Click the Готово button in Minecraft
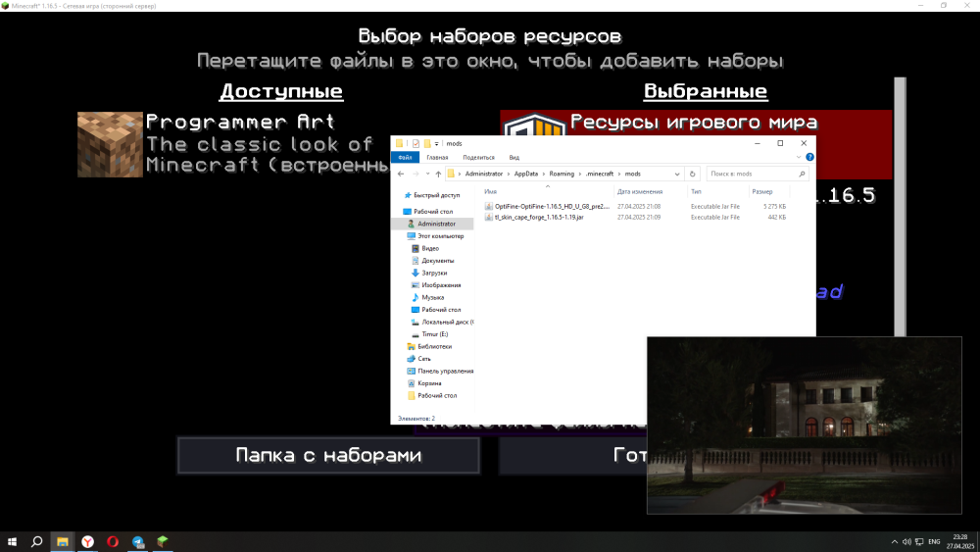The width and height of the screenshot is (980, 552). pyautogui.click(x=572, y=455)
